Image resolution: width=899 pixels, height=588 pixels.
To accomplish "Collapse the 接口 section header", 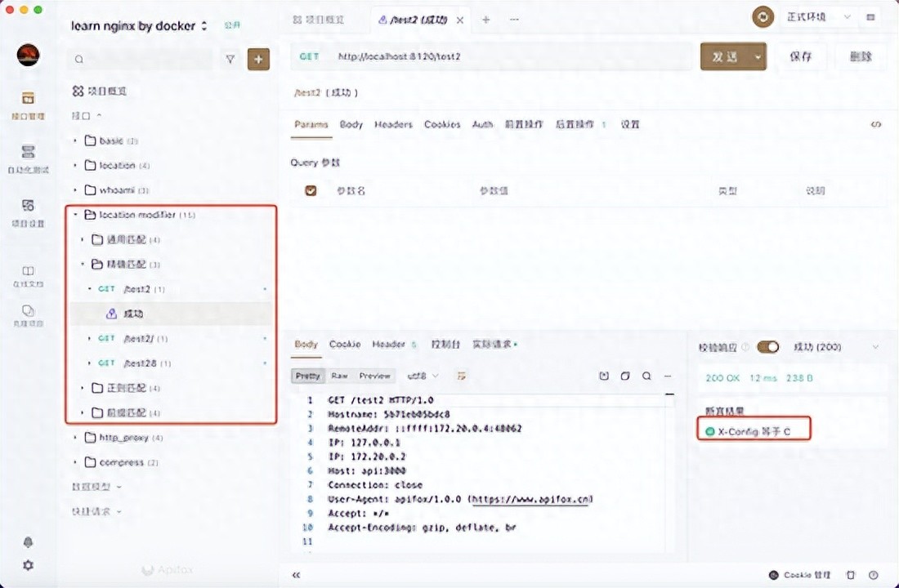I will pyautogui.click(x=87, y=116).
